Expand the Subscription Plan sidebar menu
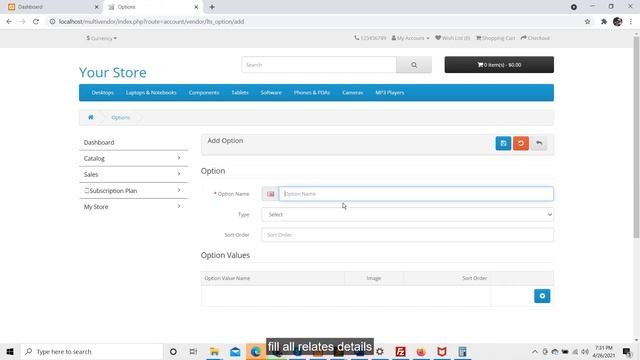Screen dimensions: 640x360 click(133, 191)
